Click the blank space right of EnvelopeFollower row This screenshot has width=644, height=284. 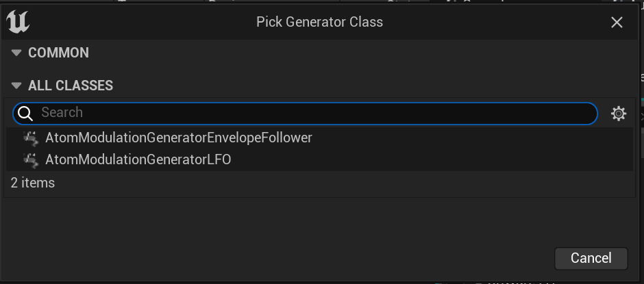pos(472,138)
